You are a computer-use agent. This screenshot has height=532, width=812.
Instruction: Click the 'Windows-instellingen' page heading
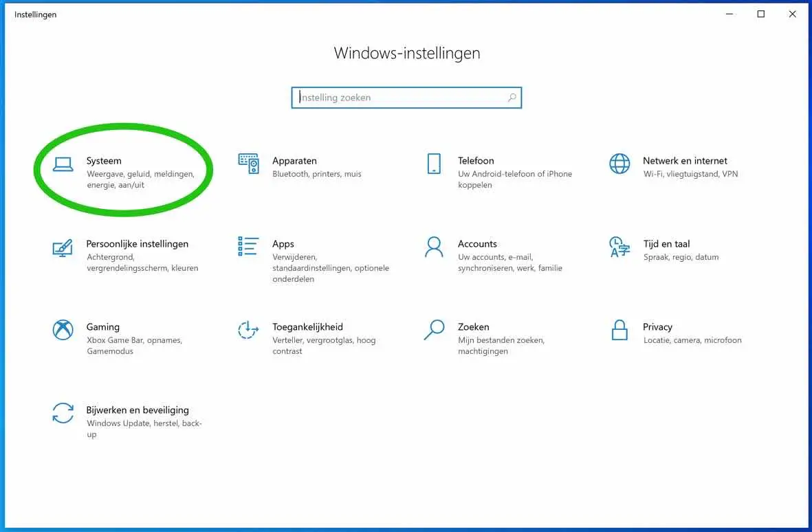tap(406, 53)
